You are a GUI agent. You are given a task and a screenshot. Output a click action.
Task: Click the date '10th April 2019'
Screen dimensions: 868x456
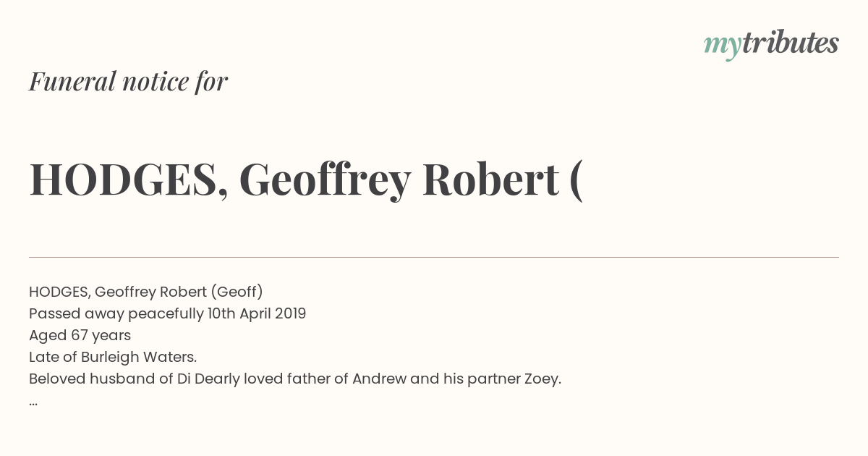257,313
